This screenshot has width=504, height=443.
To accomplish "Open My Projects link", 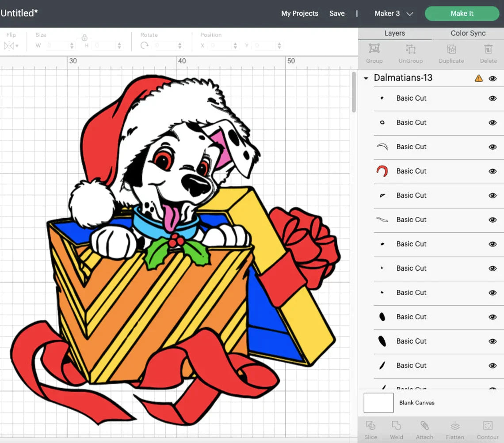I will (299, 14).
